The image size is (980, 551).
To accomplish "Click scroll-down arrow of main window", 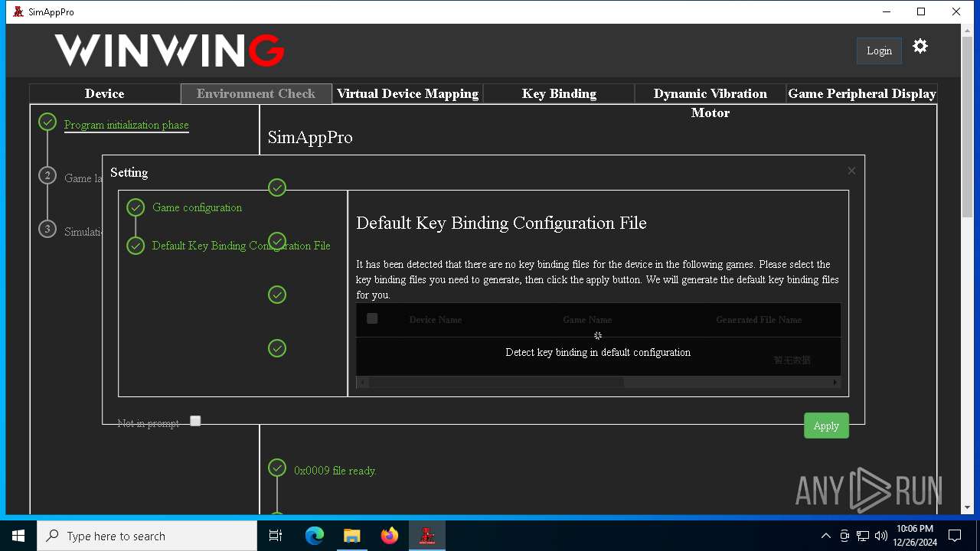I will pos(968,507).
